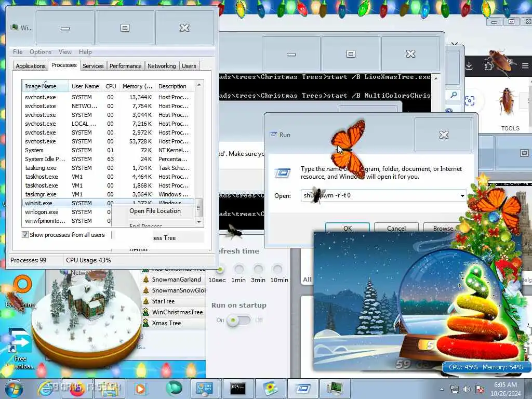Click the magnifier search icon
The width and height of the screenshot is (532, 399).
point(454,95)
